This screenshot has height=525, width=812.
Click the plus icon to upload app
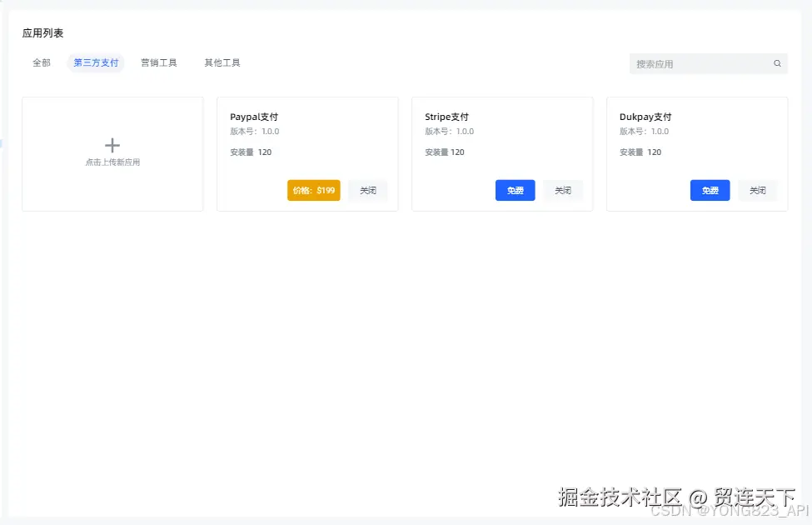tap(112, 145)
